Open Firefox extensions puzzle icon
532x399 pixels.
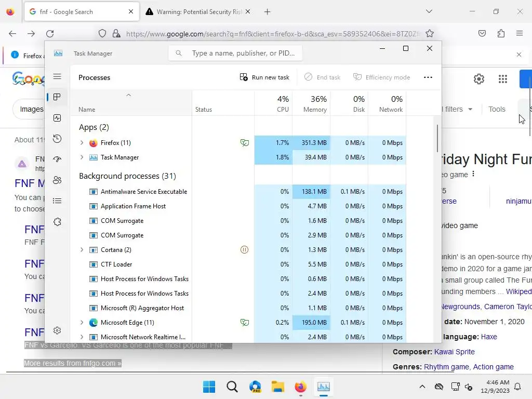pyautogui.click(x=501, y=33)
